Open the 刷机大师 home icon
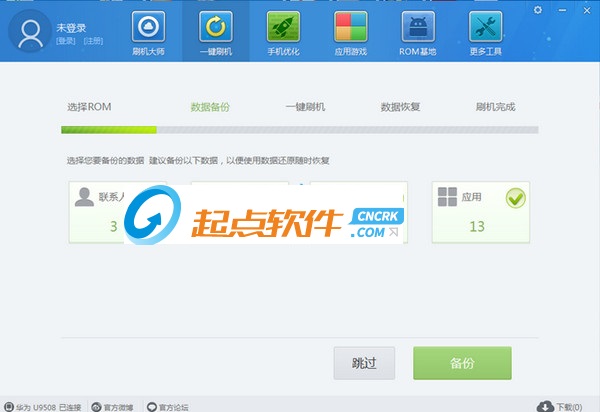This screenshot has height=412, width=600. tap(148, 26)
